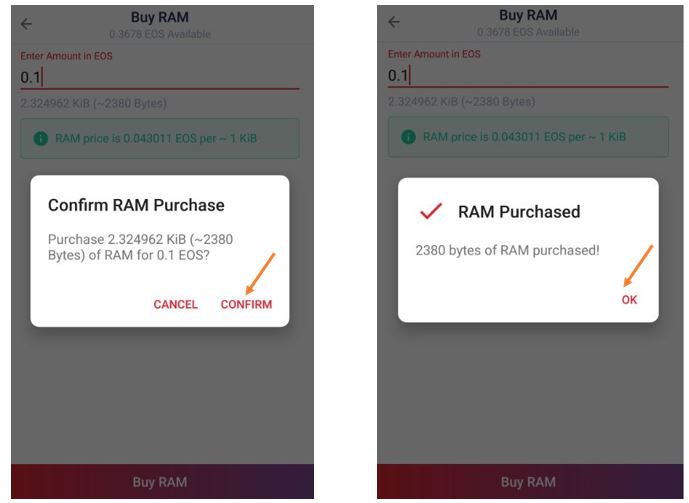Focus the left Enter Amount in EOS field
This screenshot has width=689, height=503.
(160, 77)
